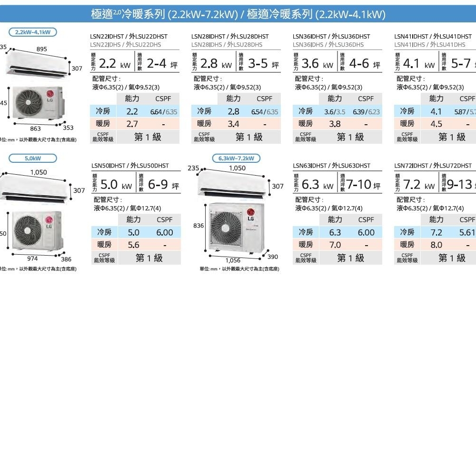Click the LG logo on the 974mm outdoor unit
The height and width of the screenshot is (476, 476).
coord(49,222)
